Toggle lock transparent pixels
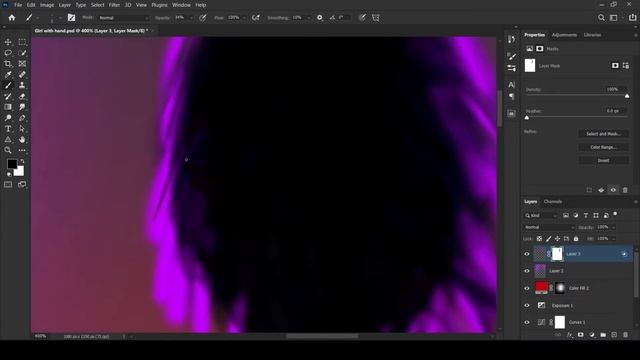This screenshot has height=360, width=640. point(539,239)
